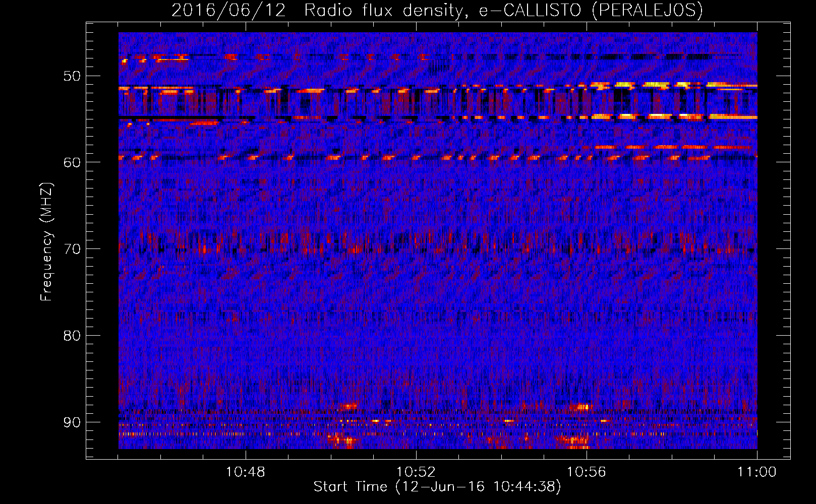Click the 10:56 time tick label
Image resolution: width=816 pixels, height=504 pixels.
[x=587, y=472]
